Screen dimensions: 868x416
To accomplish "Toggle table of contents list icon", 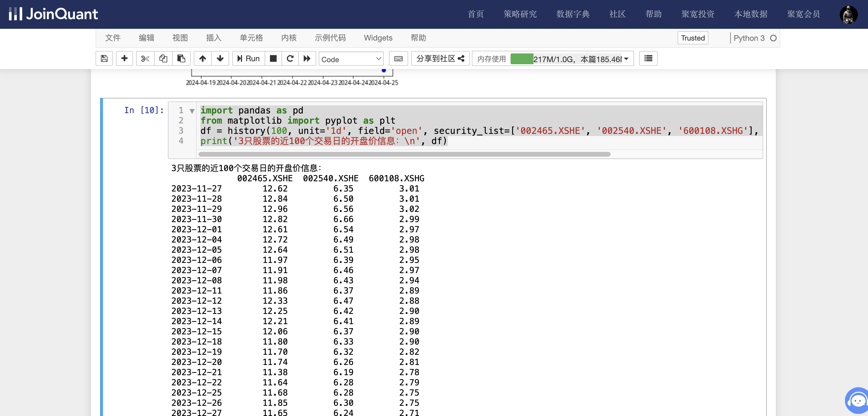I will tap(648, 59).
